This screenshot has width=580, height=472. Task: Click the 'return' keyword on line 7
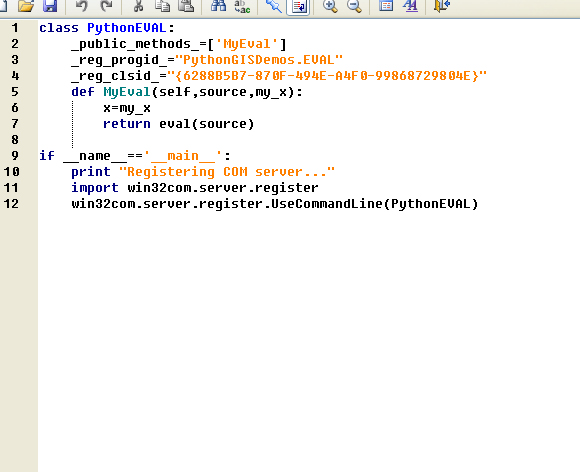[x=127, y=124]
